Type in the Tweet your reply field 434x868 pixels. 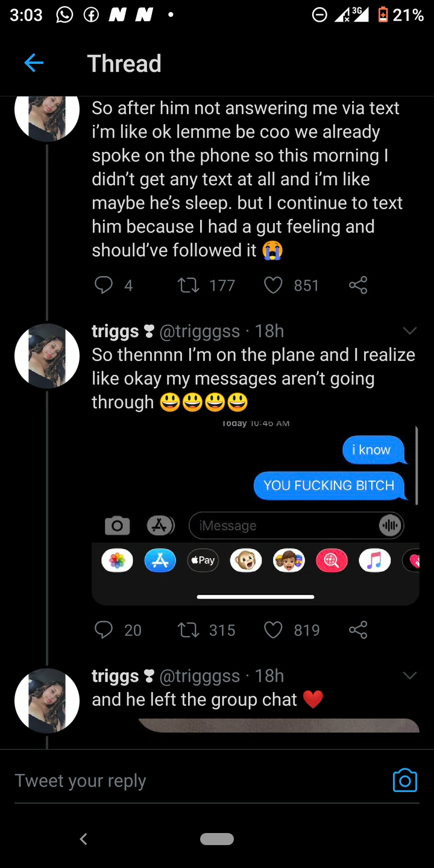click(x=199, y=781)
